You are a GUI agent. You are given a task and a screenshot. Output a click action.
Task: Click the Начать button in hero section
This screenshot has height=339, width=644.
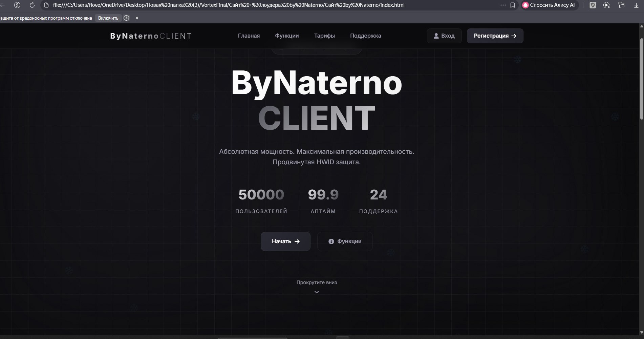[285, 241]
